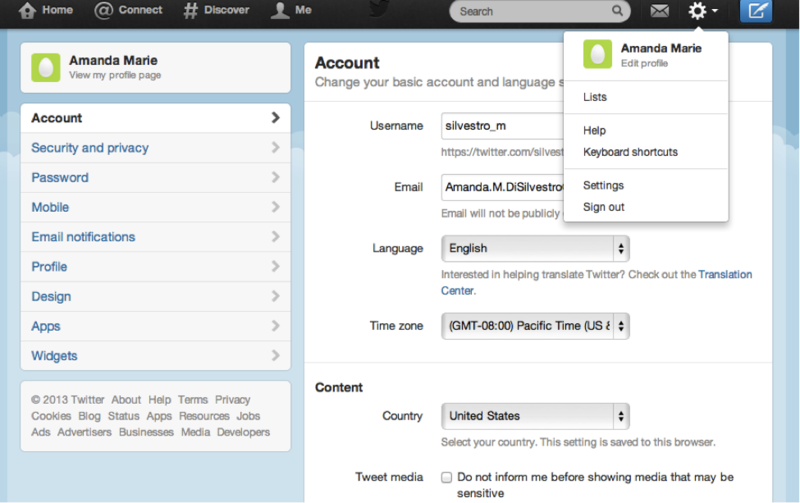Screen dimensions: 800x503
Task: Click avatar in gear dropdown menu
Action: point(597,54)
